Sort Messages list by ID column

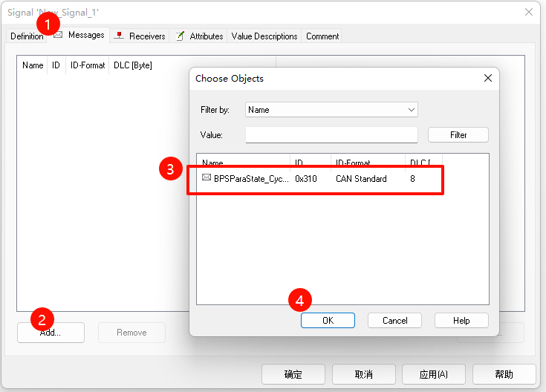[x=56, y=65]
